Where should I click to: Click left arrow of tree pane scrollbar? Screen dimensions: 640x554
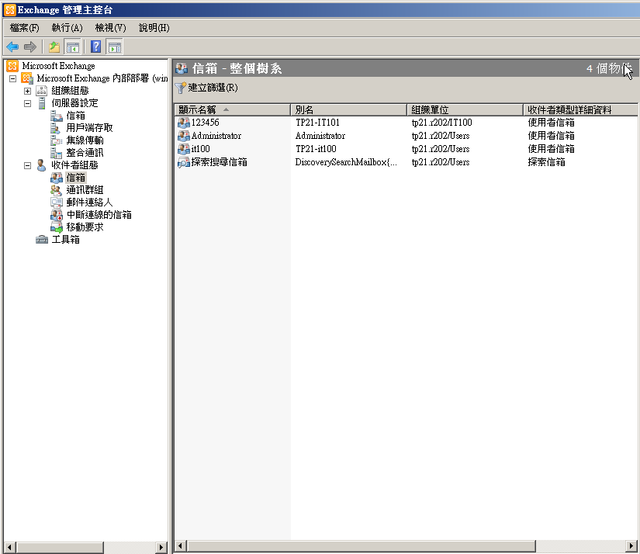[x=10, y=547]
